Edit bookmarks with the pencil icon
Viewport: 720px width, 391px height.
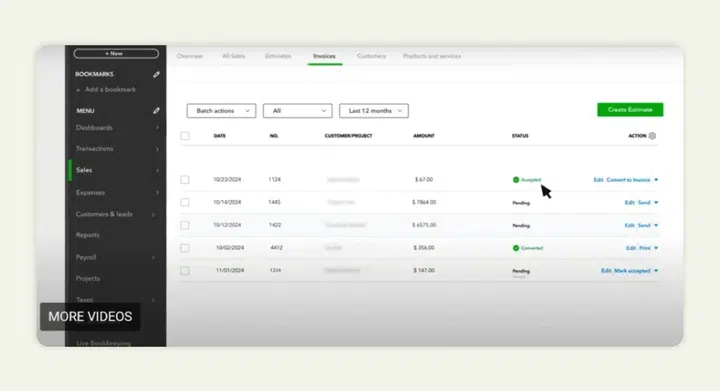156,74
